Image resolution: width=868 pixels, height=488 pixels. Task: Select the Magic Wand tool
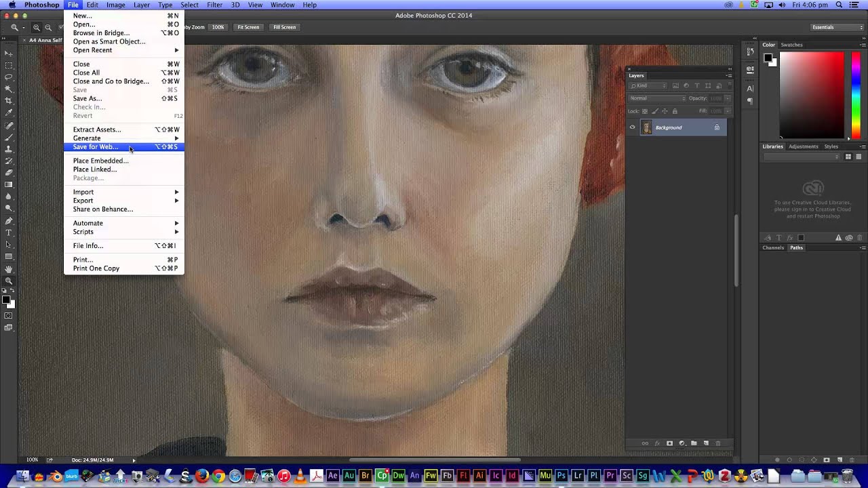coord(8,89)
